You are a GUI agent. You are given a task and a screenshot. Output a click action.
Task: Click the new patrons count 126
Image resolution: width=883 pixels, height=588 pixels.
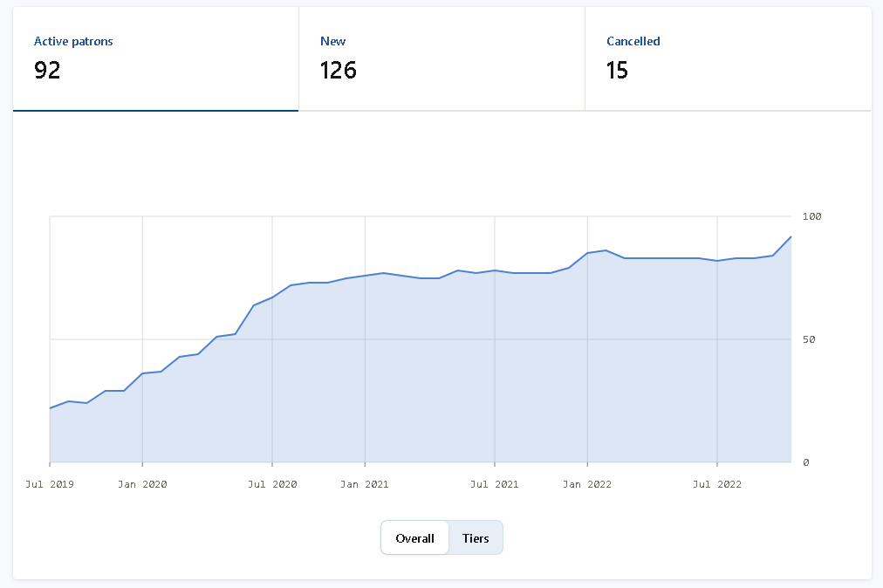tap(338, 71)
